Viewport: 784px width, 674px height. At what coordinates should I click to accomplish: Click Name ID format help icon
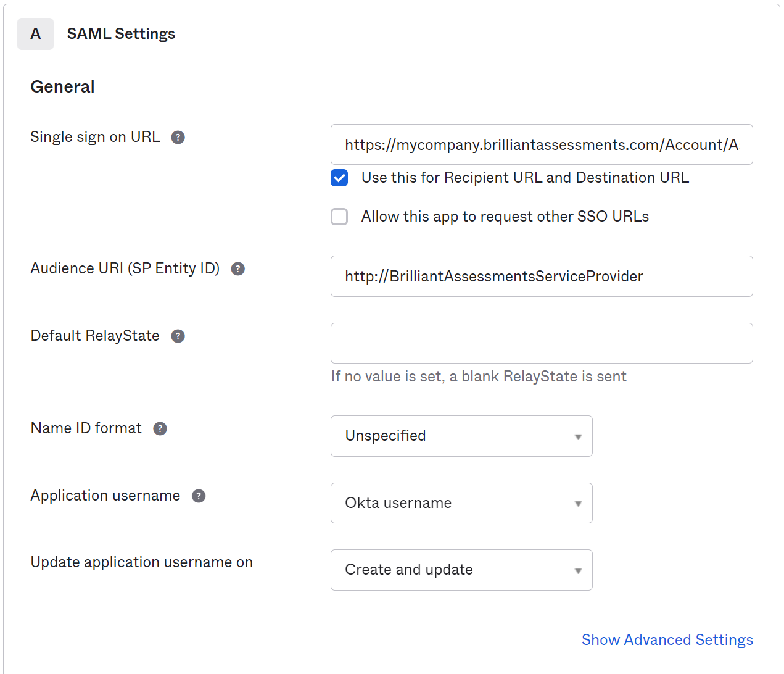point(160,428)
